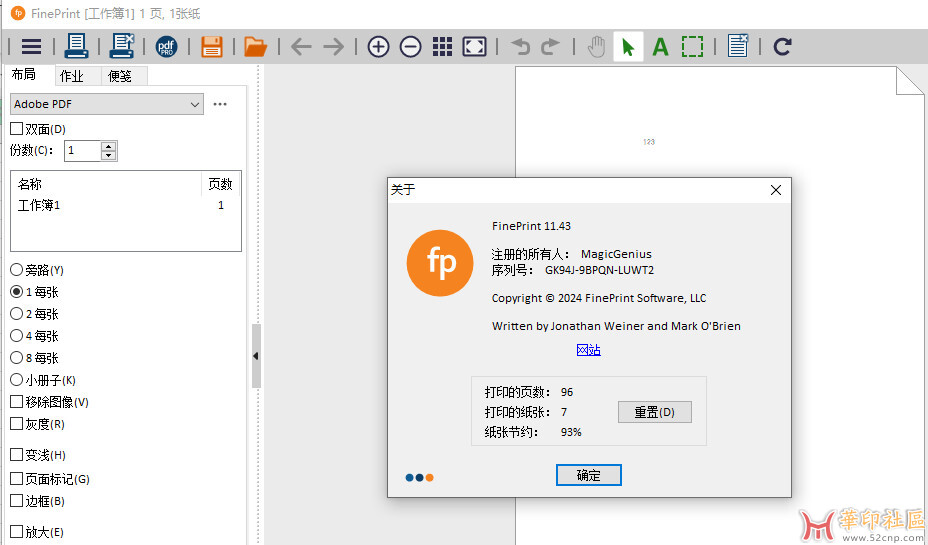Select the 2 每张 radio option
Image resolution: width=928 pixels, height=545 pixels.
click(x=17, y=314)
